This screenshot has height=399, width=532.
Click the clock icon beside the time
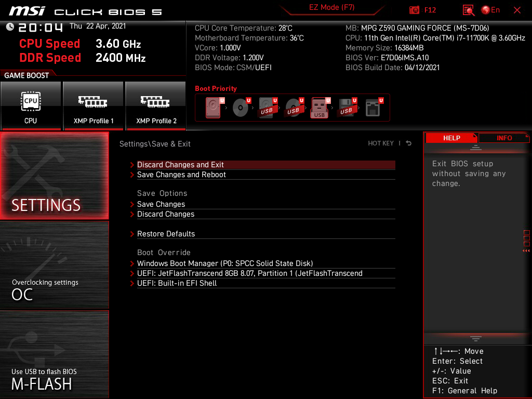(x=10, y=27)
